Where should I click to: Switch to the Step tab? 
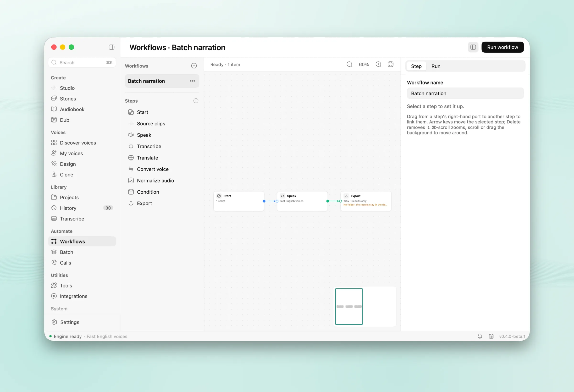point(416,66)
